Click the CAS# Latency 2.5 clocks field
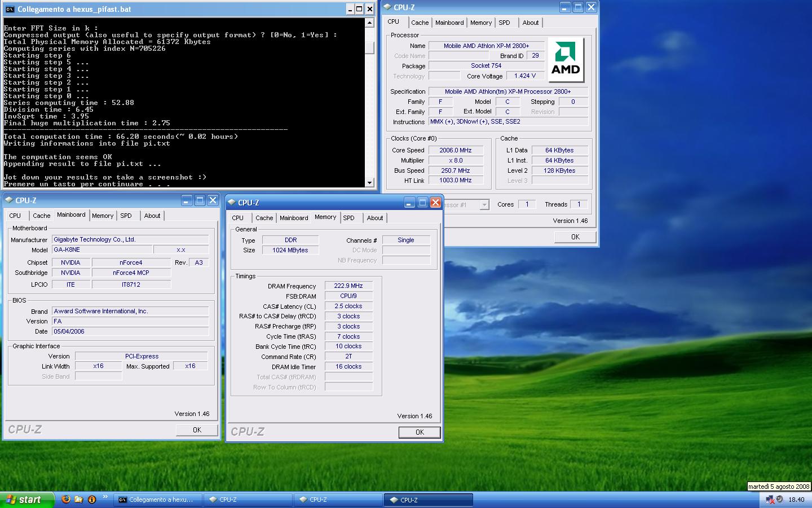The image size is (812, 508). coord(348,306)
